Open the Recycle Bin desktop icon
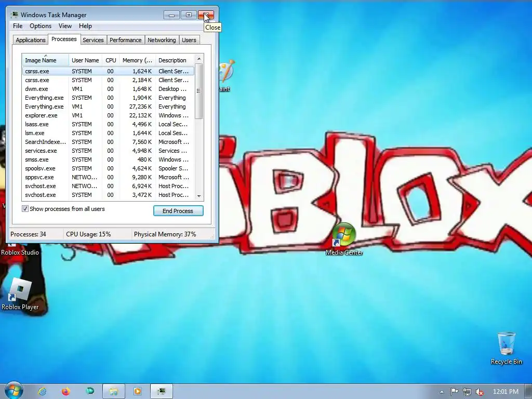This screenshot has height=399, width=532. (x=506, y=349)
